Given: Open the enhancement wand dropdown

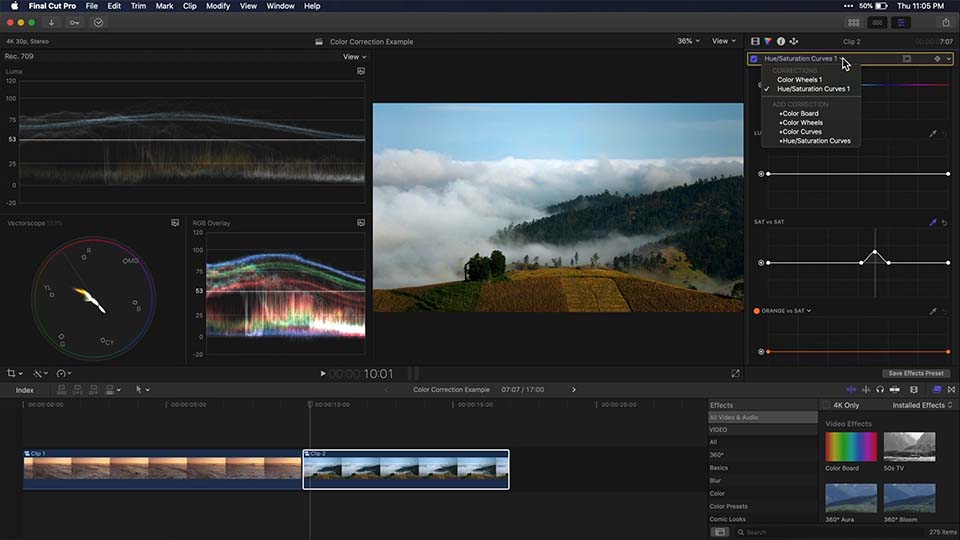Looking at the screenshot, I should click(x=40, y=373).
